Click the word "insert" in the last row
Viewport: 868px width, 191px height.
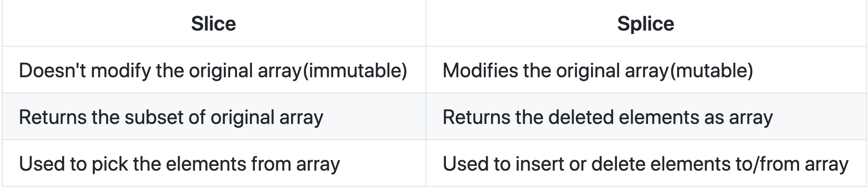540,164
